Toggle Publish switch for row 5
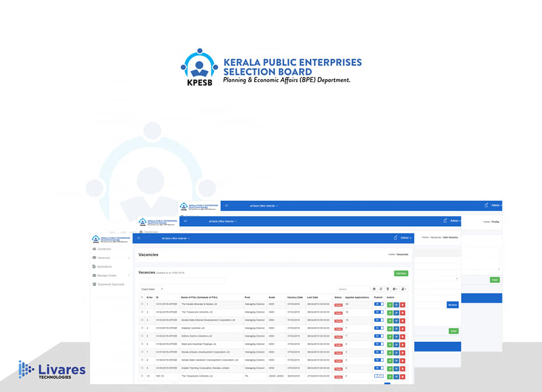 [x=379, y=336]
